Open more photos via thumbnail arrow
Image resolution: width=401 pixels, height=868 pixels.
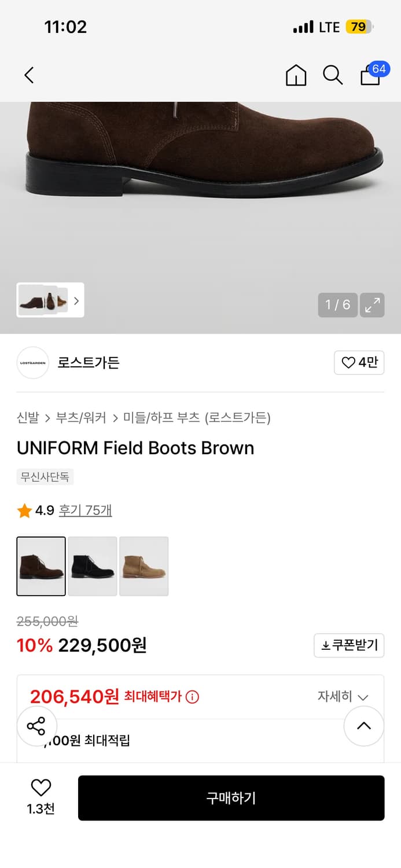click(x=76, y=300)
